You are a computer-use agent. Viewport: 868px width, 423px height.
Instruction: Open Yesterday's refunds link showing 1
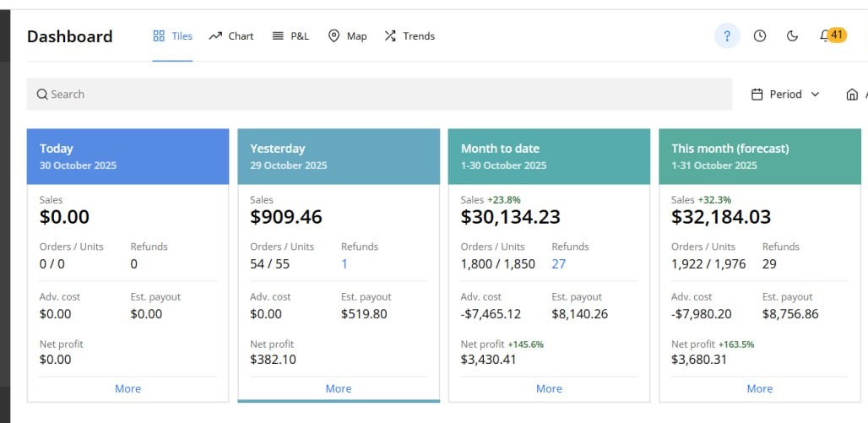344,264
